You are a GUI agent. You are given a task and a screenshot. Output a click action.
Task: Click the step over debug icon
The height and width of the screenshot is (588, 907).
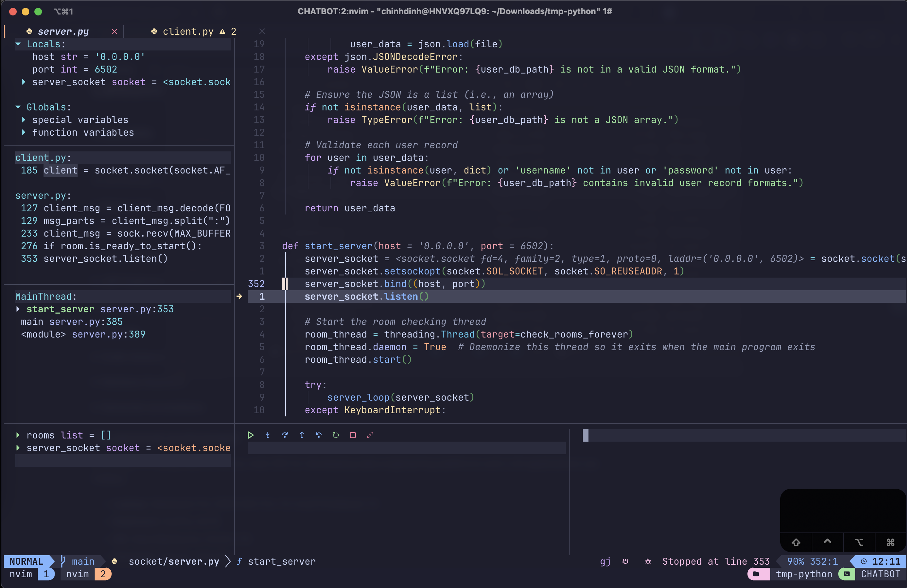285,435
